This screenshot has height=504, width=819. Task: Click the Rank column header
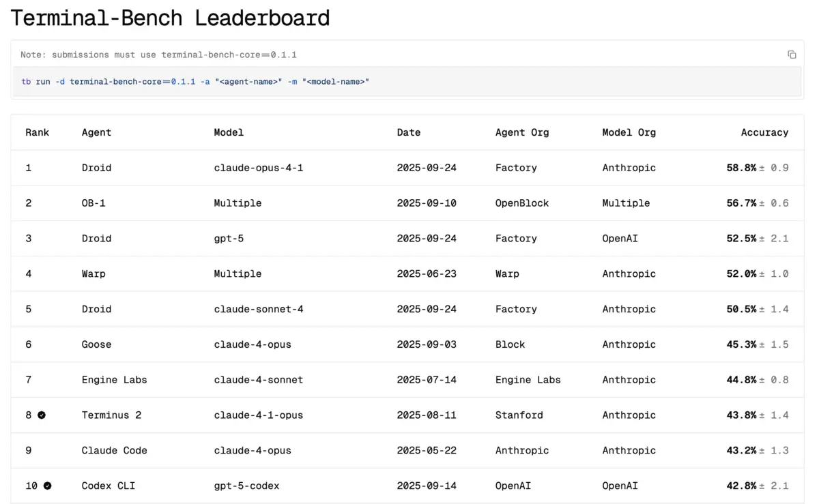pyautogui.click(x=38, y=132)
